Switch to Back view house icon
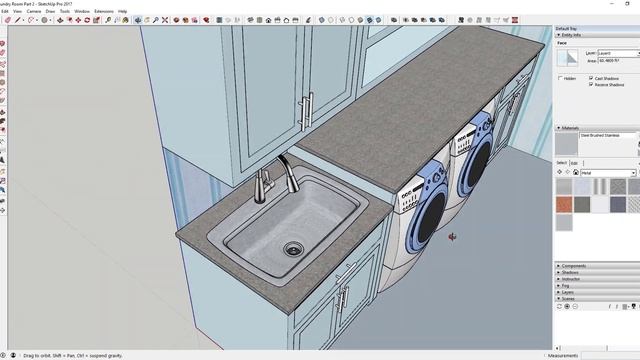 [x=287, y=20]
